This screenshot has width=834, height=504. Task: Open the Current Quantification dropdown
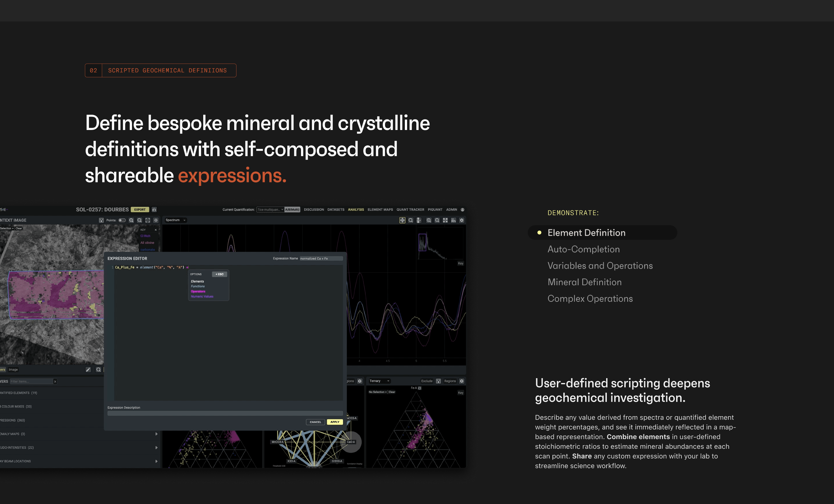tap(270, 210)
